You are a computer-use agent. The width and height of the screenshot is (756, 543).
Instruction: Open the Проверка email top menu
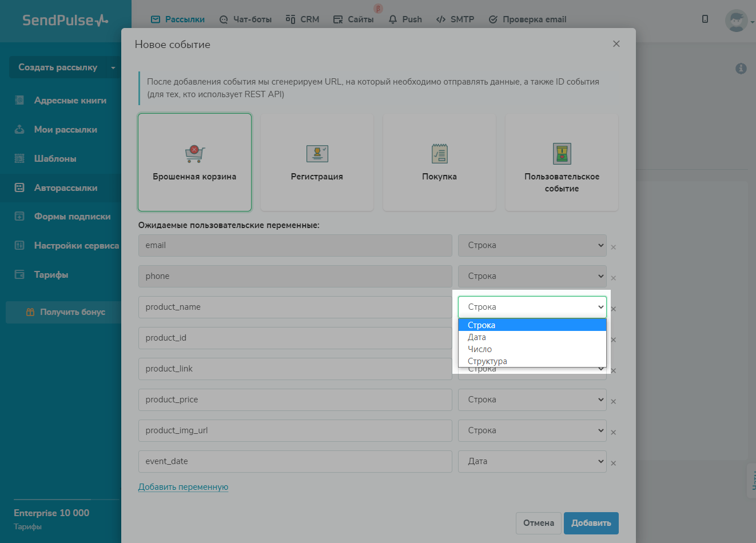pyautogui.click(x=527, y=19)
